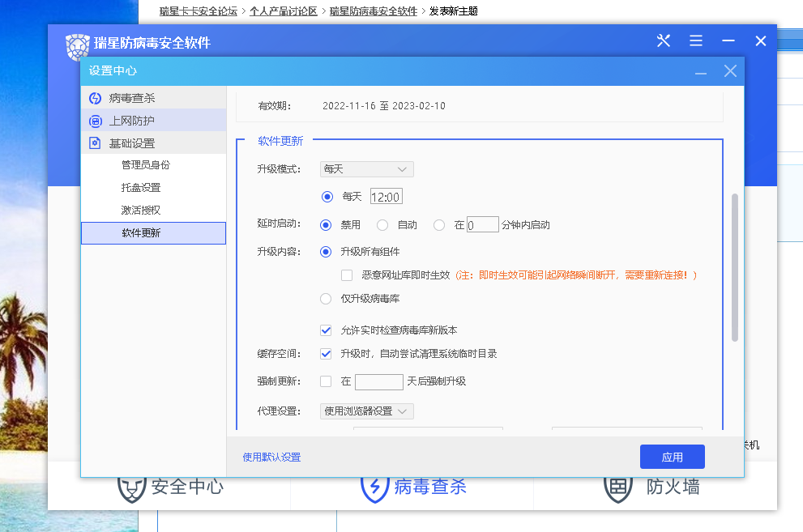
Task: Click the 基础设置 gear page icon
Action: 96,143
